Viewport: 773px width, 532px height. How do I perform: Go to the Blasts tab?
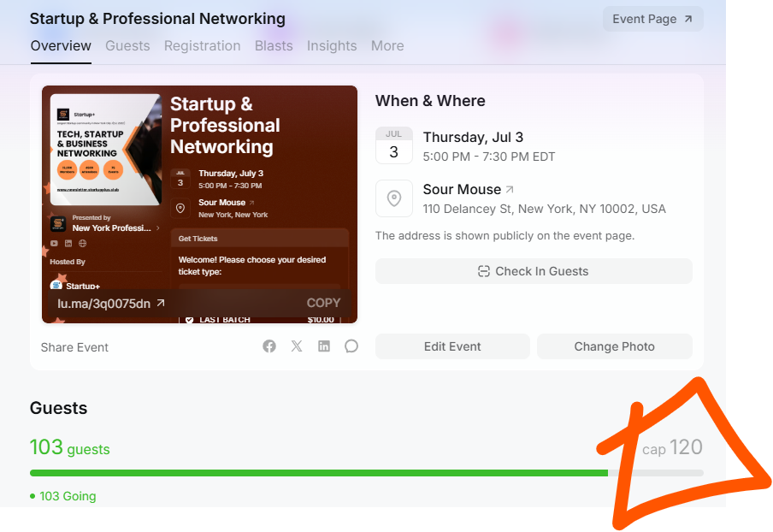point(274,46)
